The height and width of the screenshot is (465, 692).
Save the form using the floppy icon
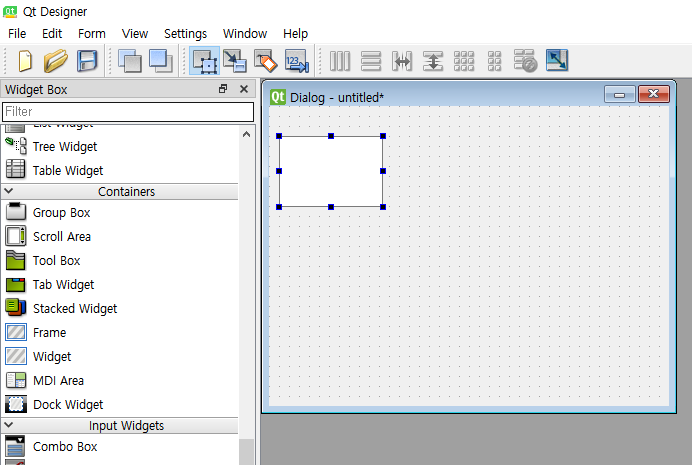(x=87, y=60)
